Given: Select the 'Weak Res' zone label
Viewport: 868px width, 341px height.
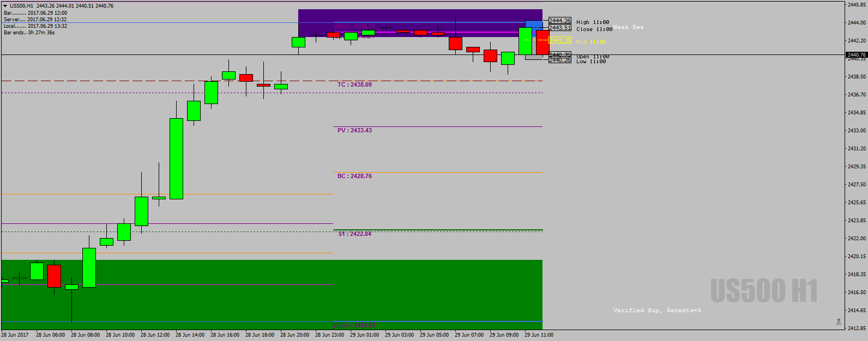Looking at the screenshot, I should pyautogui.click(x=628, y=27).
